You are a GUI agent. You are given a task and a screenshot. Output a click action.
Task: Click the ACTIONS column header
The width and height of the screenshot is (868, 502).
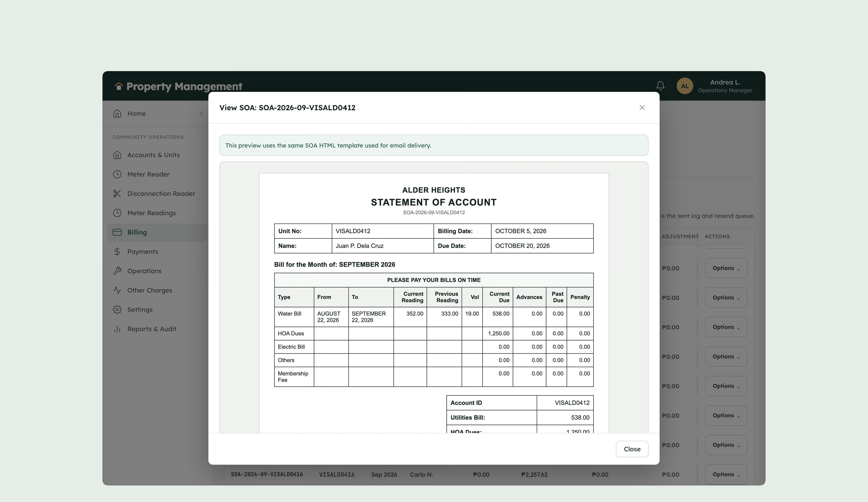[717, 236]
